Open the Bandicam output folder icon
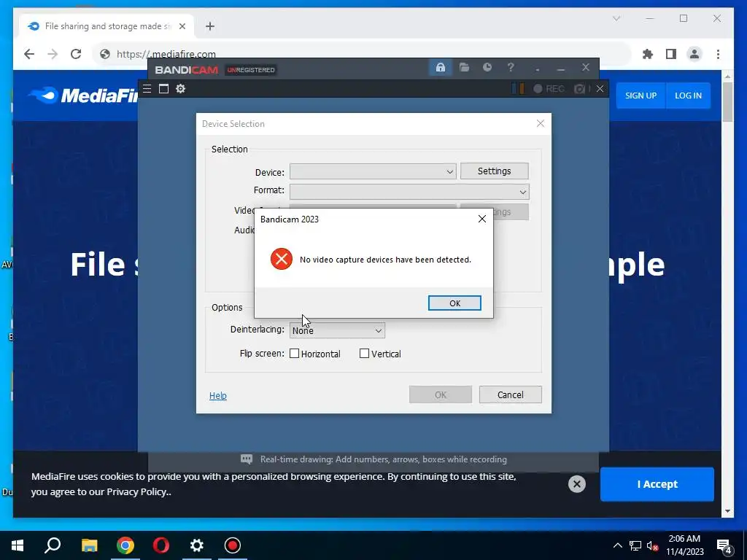This screenshot has height=560, width=747. tap(464, 67)
